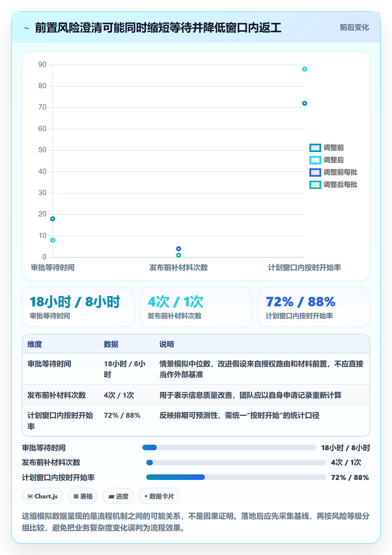Click the card title 前置风险澄清可能同时缩短等待
Viewport: 392px width, 555px height.
point(158,28)
